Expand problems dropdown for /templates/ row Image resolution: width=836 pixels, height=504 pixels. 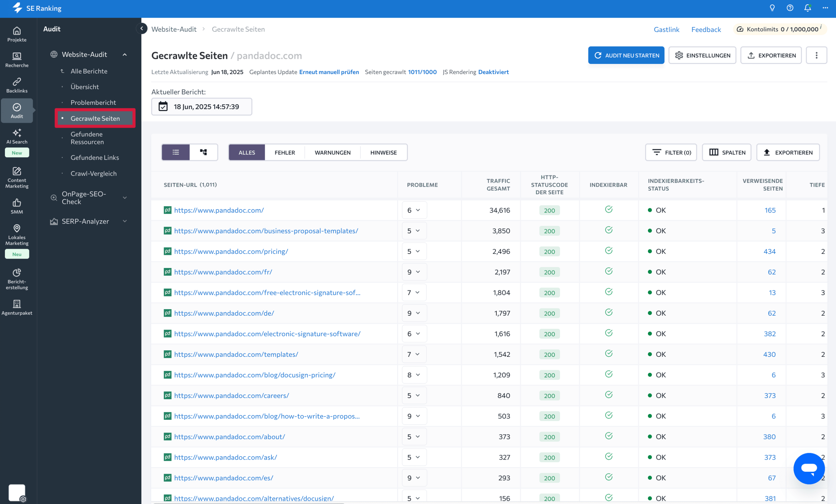click(414, 354)
